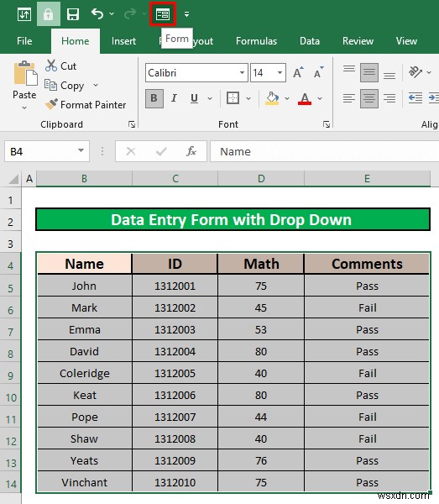Increase indent in alignment group
Image resolution: width=439 pixels, height=504 pixels.
pyautogui.click(x=433, y=97)
